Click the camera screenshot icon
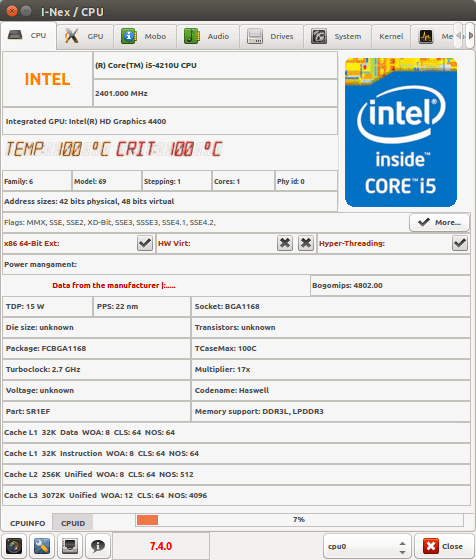Viewport: 476px width, 560px height. 14,546
